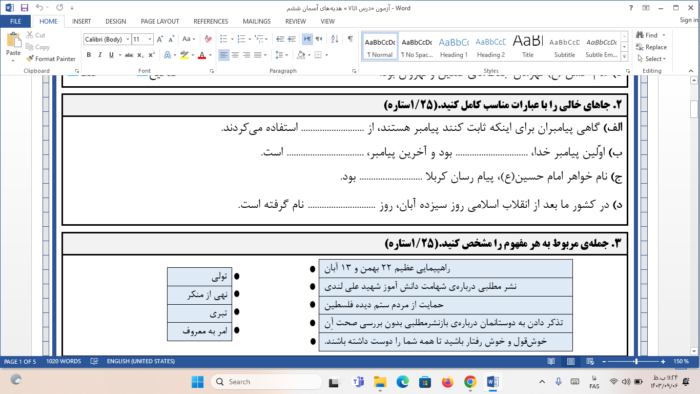Activate the Format Painter tool
This screenshot has width=700, height=394.
(50, 59)
